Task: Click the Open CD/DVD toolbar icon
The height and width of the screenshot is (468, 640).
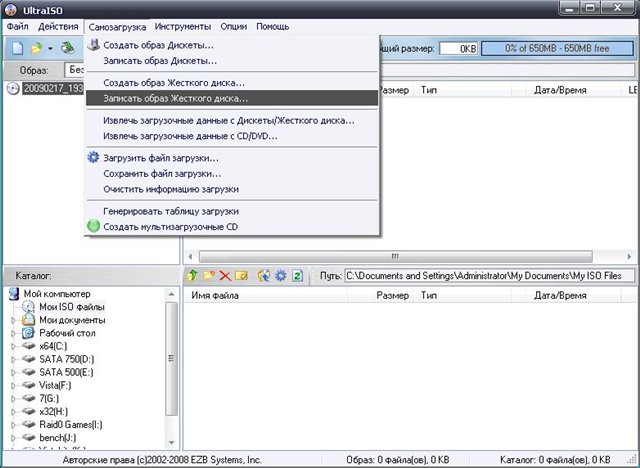Action: pyautogui.click(x=68, y=48)
